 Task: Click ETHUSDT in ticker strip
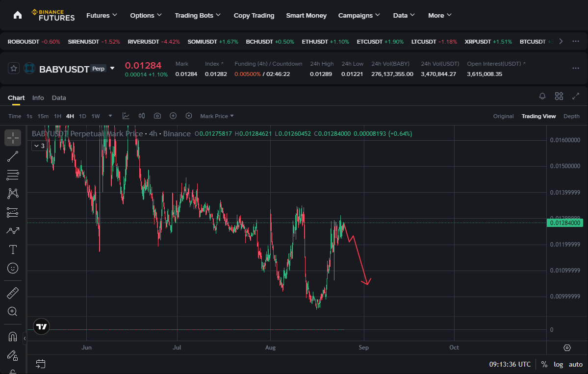coord(326,42)
